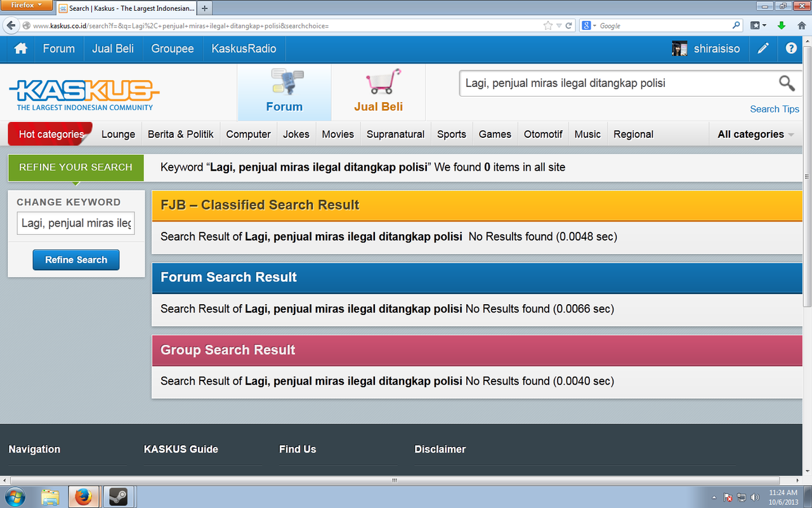The image size is (812, 508).
Task: Open the Movies category
Action: 338,134
